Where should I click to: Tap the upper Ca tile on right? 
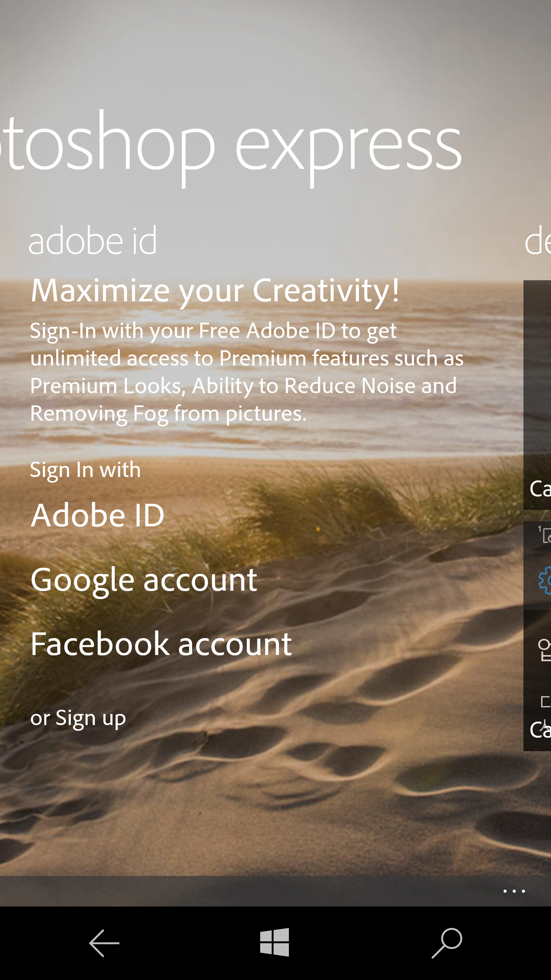[537, 395]
